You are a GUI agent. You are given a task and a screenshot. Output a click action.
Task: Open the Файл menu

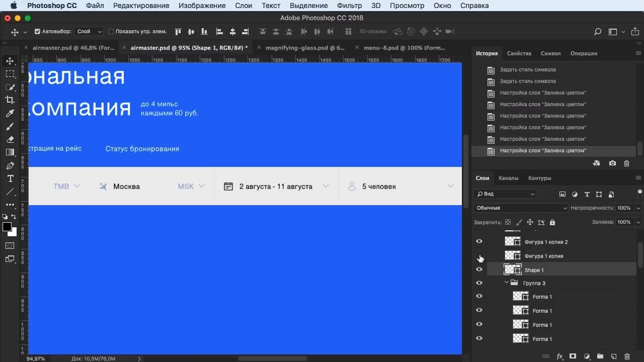point(95,6)
